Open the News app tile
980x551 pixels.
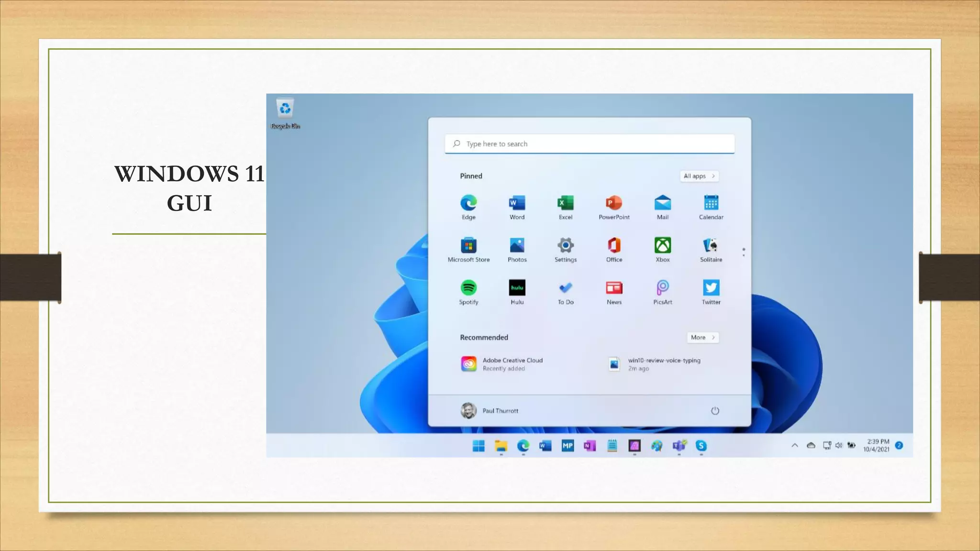pos(614,292)
